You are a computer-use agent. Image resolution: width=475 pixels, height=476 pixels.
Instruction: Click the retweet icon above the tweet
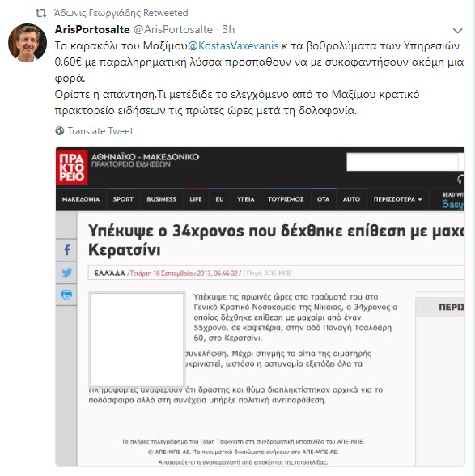(40, 13)
